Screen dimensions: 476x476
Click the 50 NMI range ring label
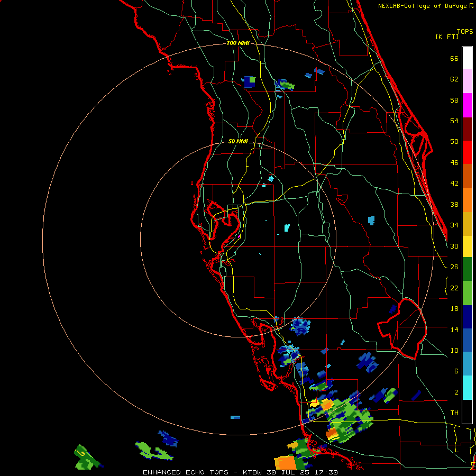[x=238, y=141]
